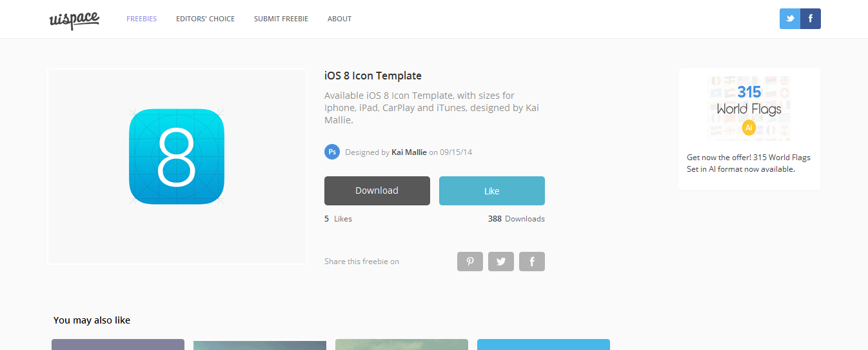The height and width of the screenshot is (350, 868).
Task: Open the Freebies menu item
Action: tap(141, 19)
